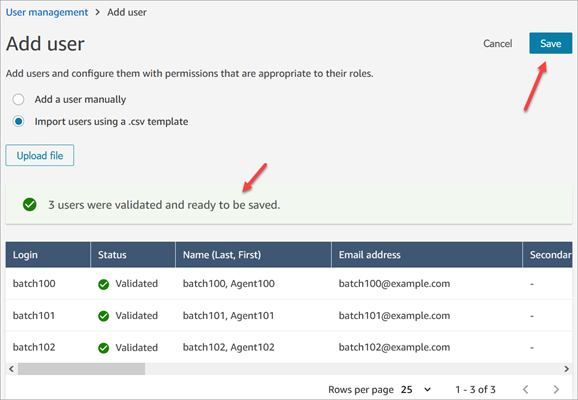Click the Validated check icon for batch101

pyautogui.click(x=104, y=316)
